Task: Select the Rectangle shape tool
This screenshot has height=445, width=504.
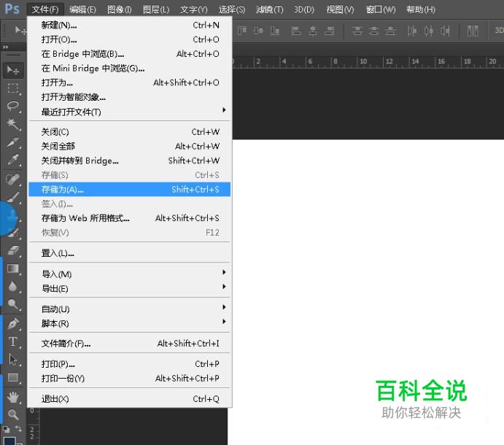Action: (x=13, y=377)
